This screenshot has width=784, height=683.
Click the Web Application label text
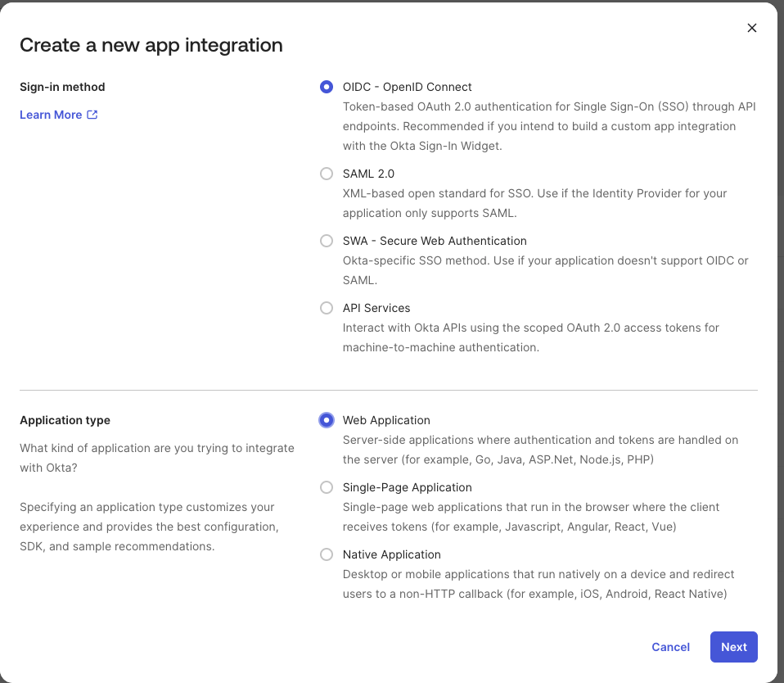tap(386, 420)
